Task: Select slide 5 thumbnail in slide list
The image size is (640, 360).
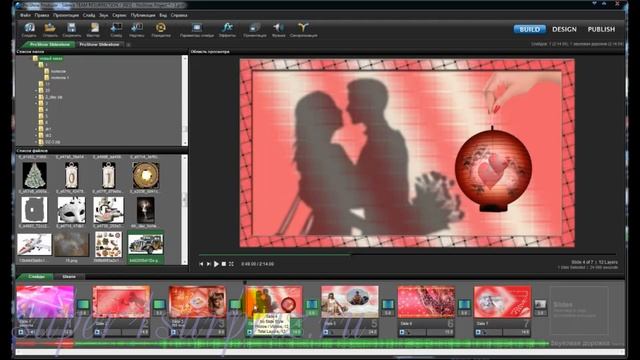Action: pos(350,302)
